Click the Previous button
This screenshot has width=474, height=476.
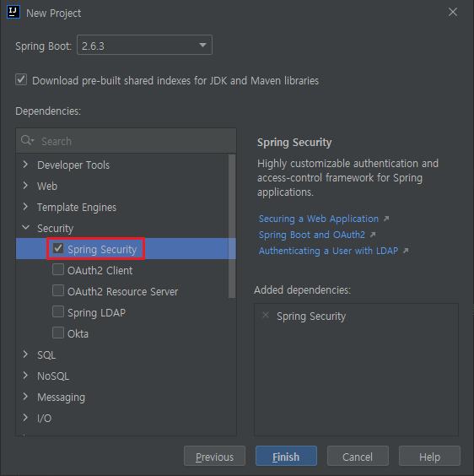click(x=214, y=456)
